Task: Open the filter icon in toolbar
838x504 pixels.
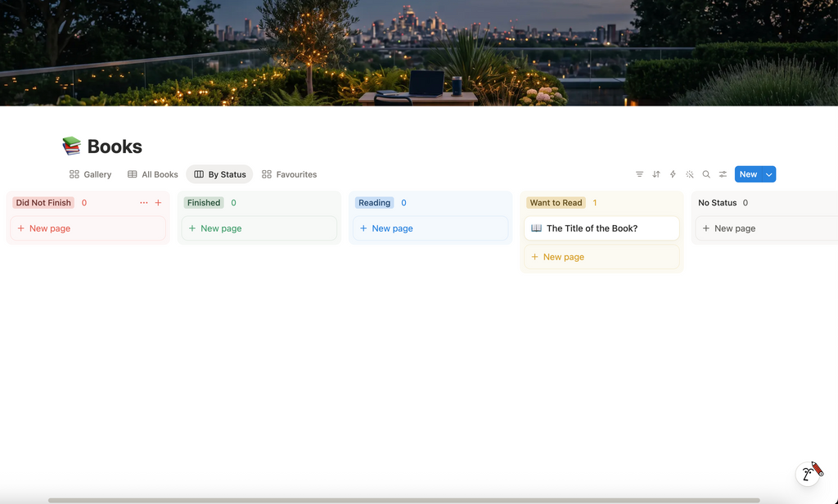Action: click(x=639, y=174)
